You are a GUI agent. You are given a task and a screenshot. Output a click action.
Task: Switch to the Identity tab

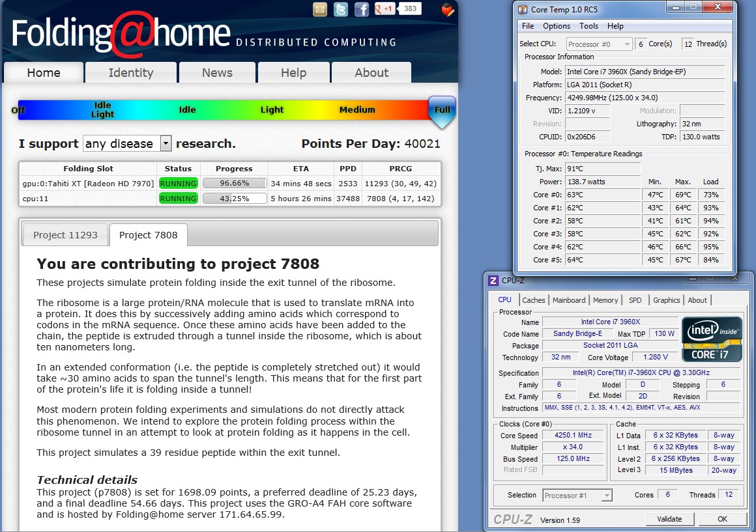pyautogui.click(x=130, y=73)
